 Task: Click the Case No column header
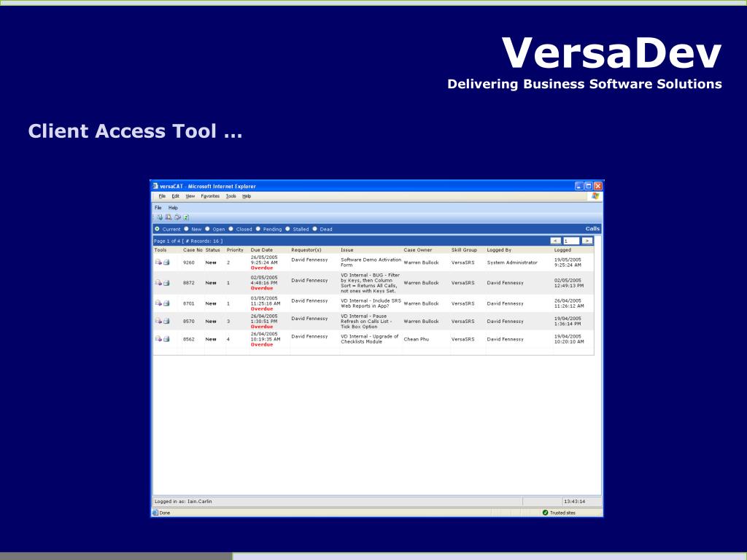[193, 250]
